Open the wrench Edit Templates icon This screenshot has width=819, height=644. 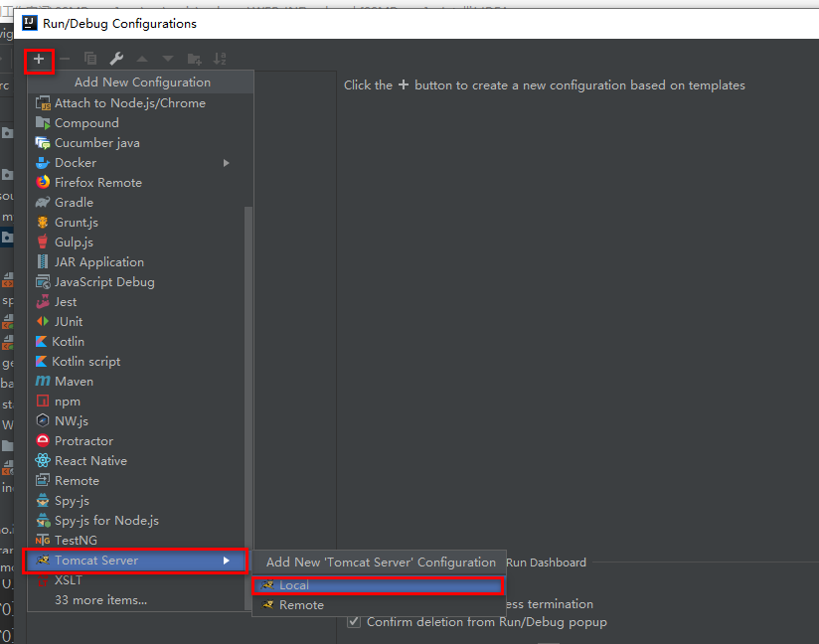[116, 59]
